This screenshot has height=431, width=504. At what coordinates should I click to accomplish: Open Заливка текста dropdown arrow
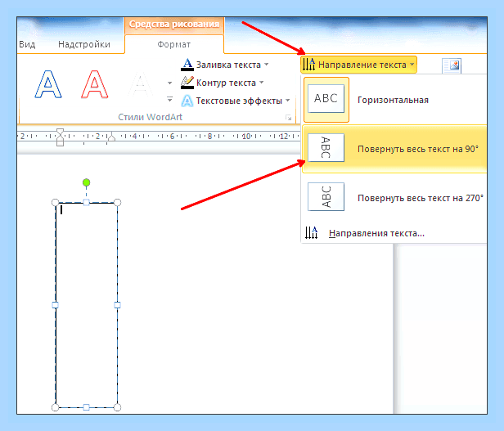(x=267, y=65)
